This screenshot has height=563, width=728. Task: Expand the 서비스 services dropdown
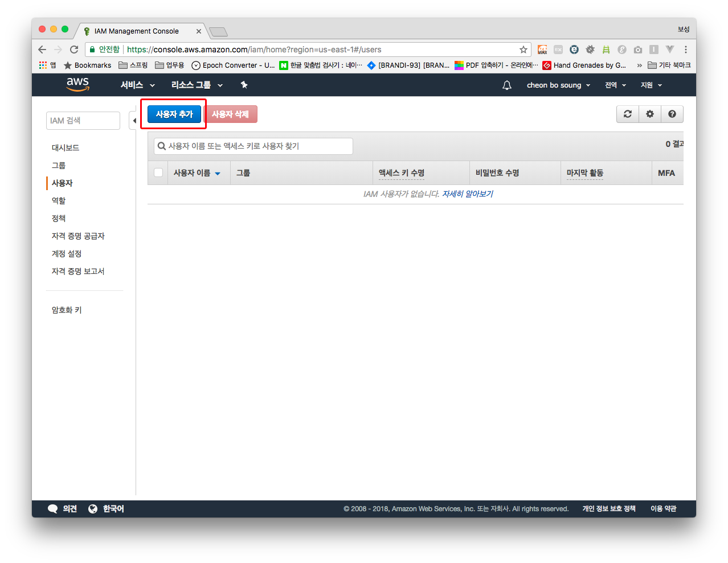pyautogui.click(x=137, y=85)
